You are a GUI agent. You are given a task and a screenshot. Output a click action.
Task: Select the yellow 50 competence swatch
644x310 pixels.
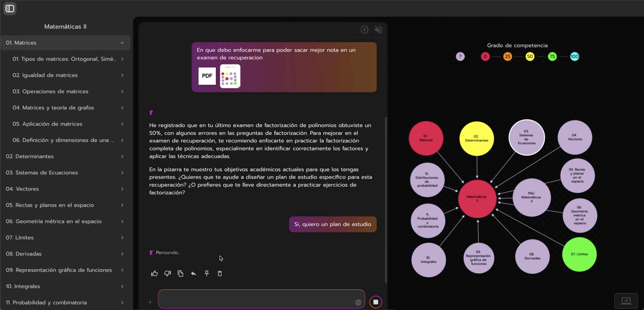tap(530, 56)
